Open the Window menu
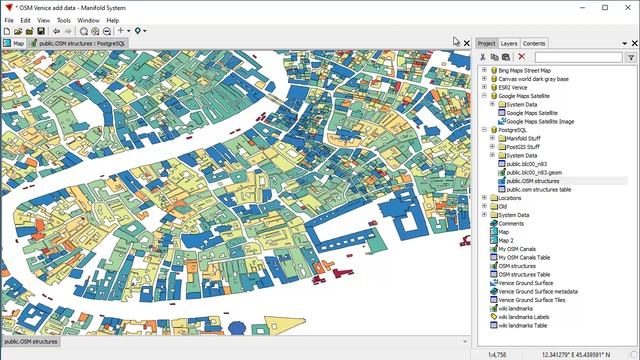Viewport: 640px width, 360px height. 88,20
